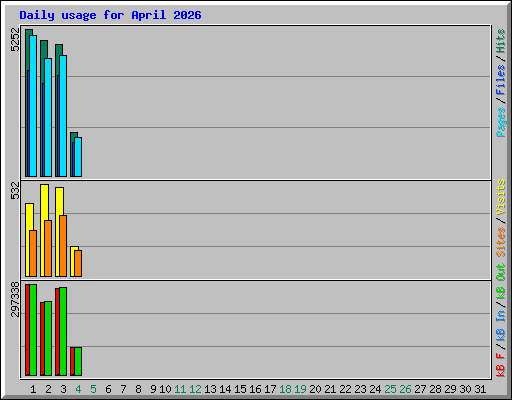The image size is (512, 400).
Task: Click the day 1 cyan pages bar
Action: pos(33,106)
